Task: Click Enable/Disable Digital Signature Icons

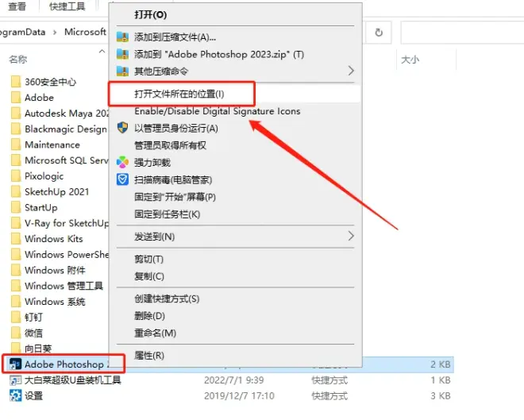Action: 218,111
